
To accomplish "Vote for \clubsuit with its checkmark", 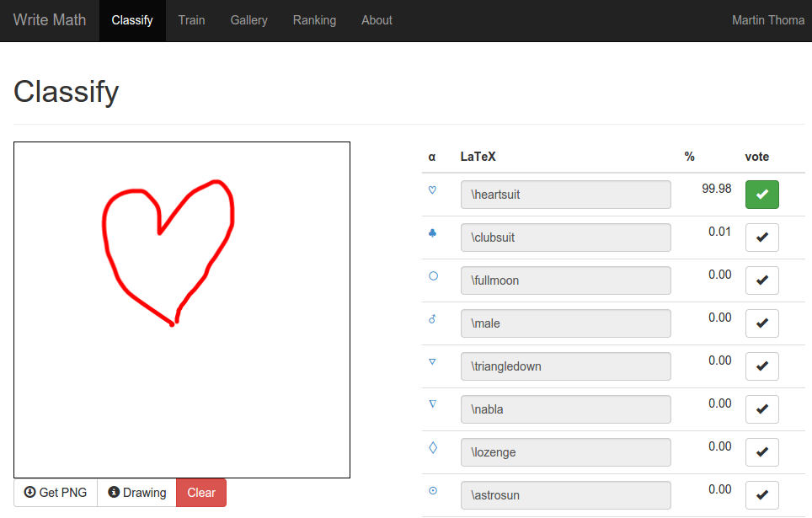I will [761, 238].
